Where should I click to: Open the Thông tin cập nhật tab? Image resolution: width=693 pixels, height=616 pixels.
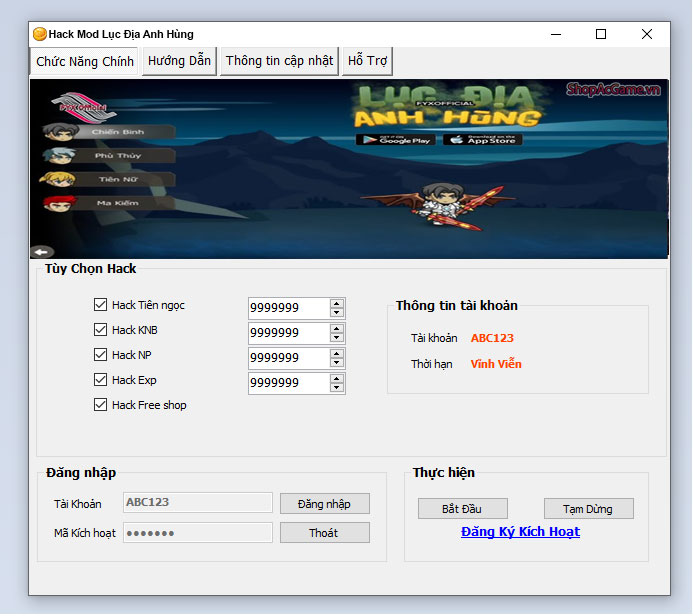pos(279,61)
